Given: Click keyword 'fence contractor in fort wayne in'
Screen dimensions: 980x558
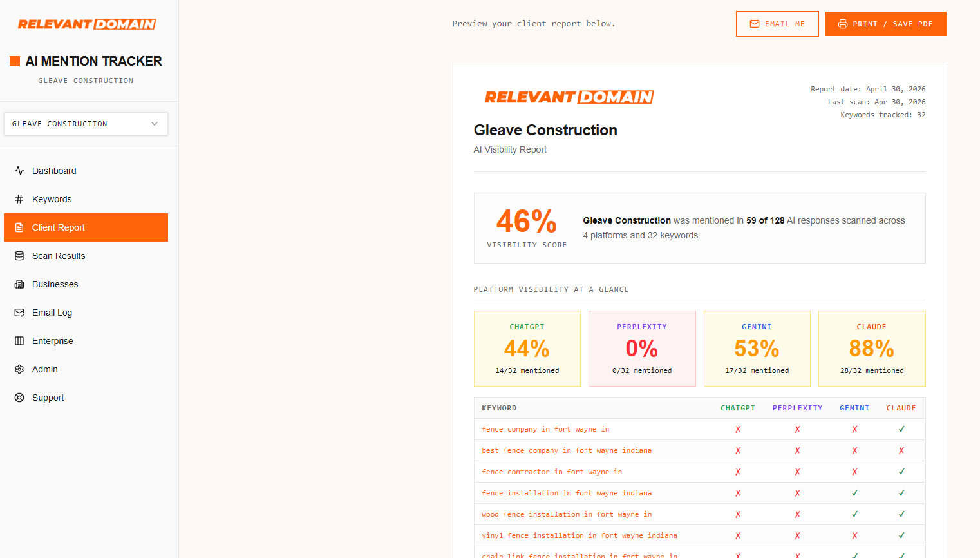Looking at the screenshot, I should [x=552, y=472].
